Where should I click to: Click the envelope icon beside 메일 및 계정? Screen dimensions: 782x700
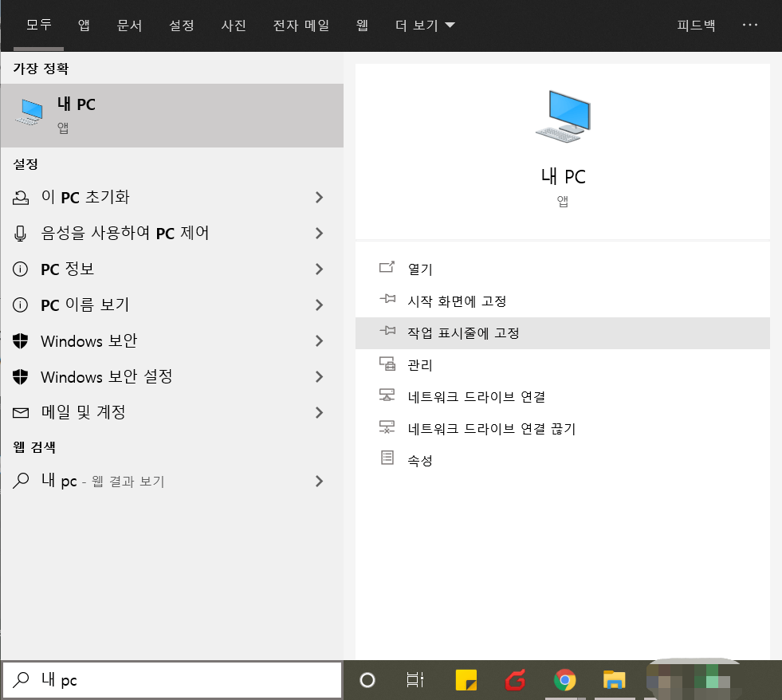point(22,412)
